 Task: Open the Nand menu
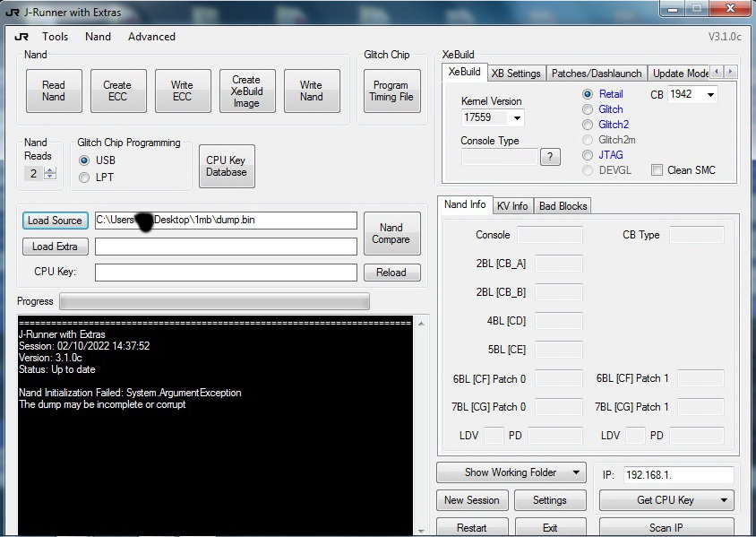click(98, 37)
